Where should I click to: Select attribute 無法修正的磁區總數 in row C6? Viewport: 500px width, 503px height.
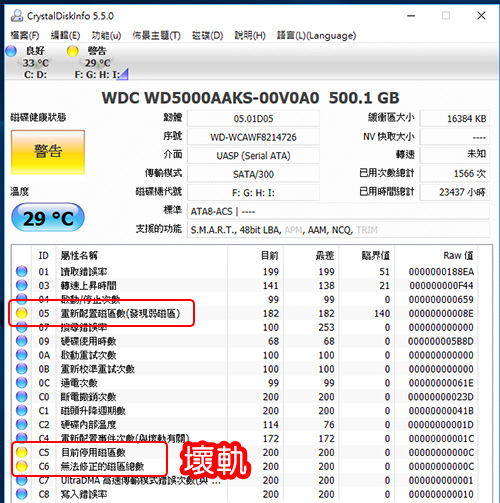pos(102,466)
